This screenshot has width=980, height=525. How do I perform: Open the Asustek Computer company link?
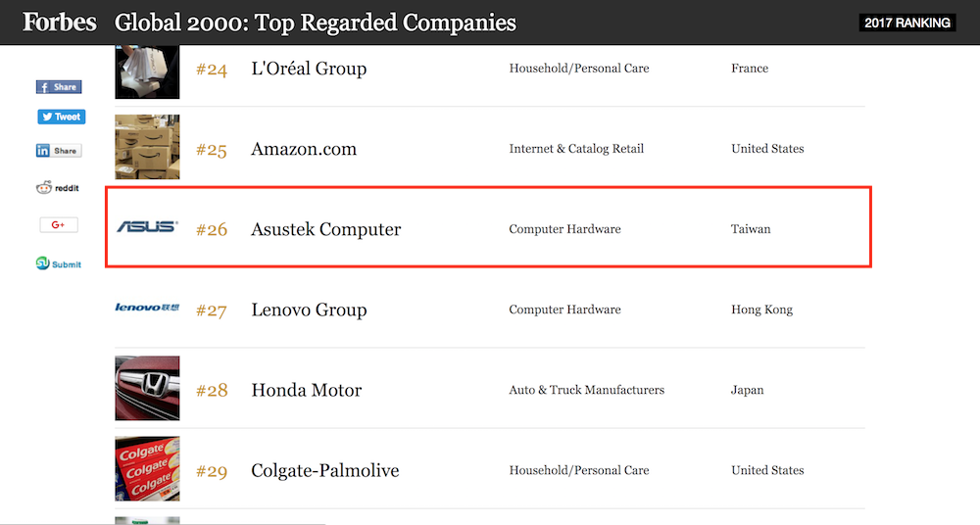325,229
